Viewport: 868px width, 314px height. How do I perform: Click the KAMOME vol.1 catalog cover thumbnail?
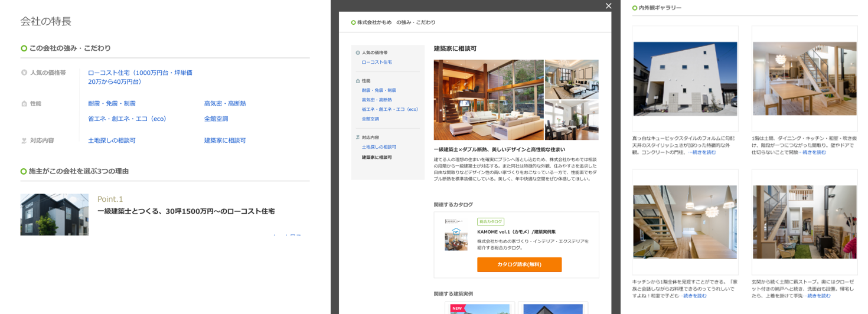456,235
